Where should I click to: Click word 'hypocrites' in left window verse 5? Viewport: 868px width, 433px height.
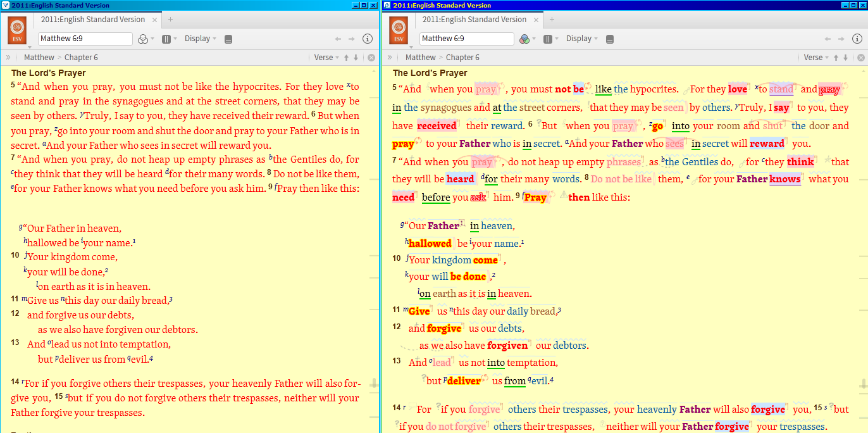pos(256,87)
